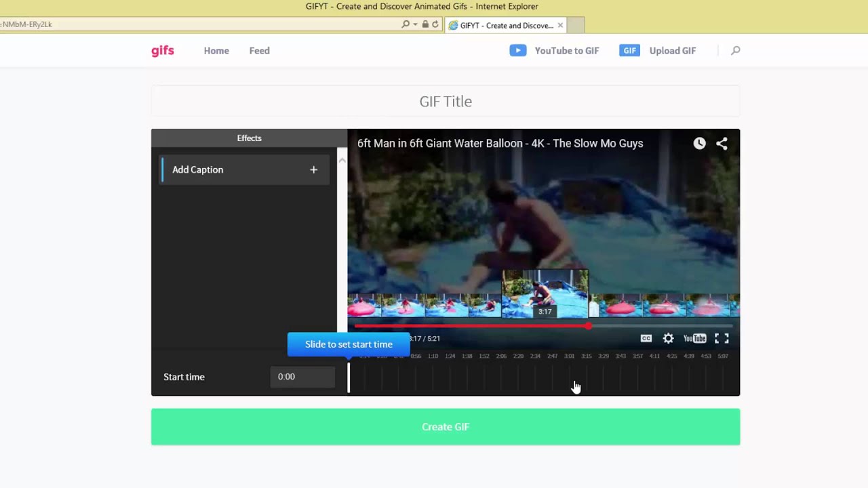Viewport: 868px width, 488px height.
Task: Click the site search magnifier icon
Action: tap(735, 50)
